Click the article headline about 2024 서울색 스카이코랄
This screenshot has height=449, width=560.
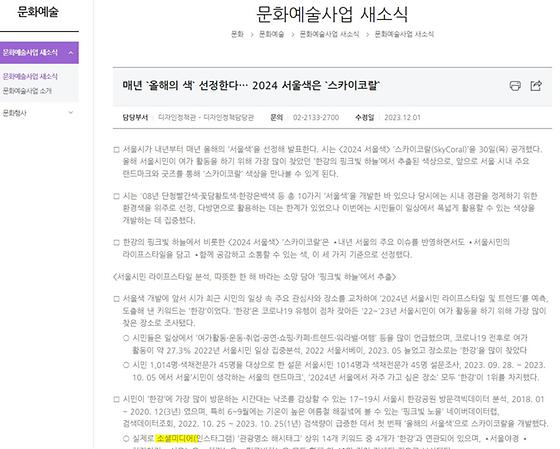[x=251, y=86]
